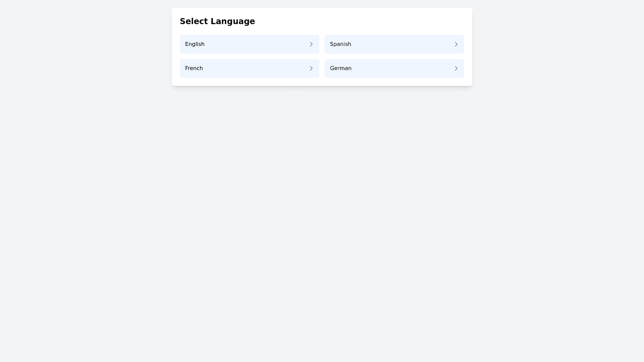Choose English from the language list
644x362 pixels.
coord(249,44)
